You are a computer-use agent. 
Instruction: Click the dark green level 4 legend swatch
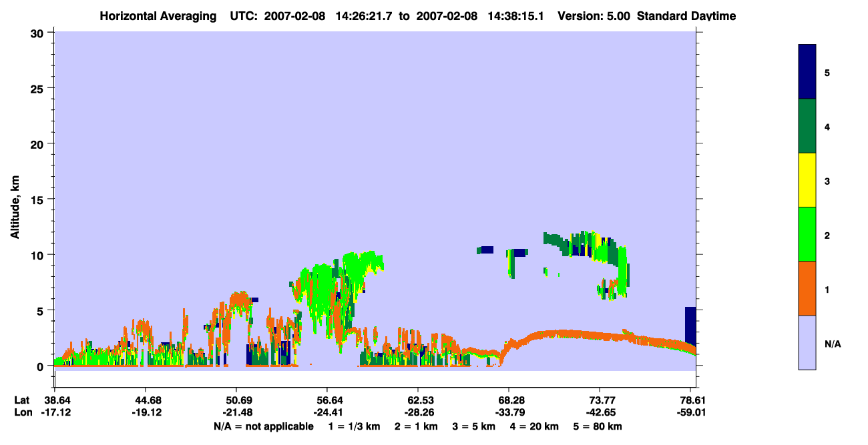807,126
